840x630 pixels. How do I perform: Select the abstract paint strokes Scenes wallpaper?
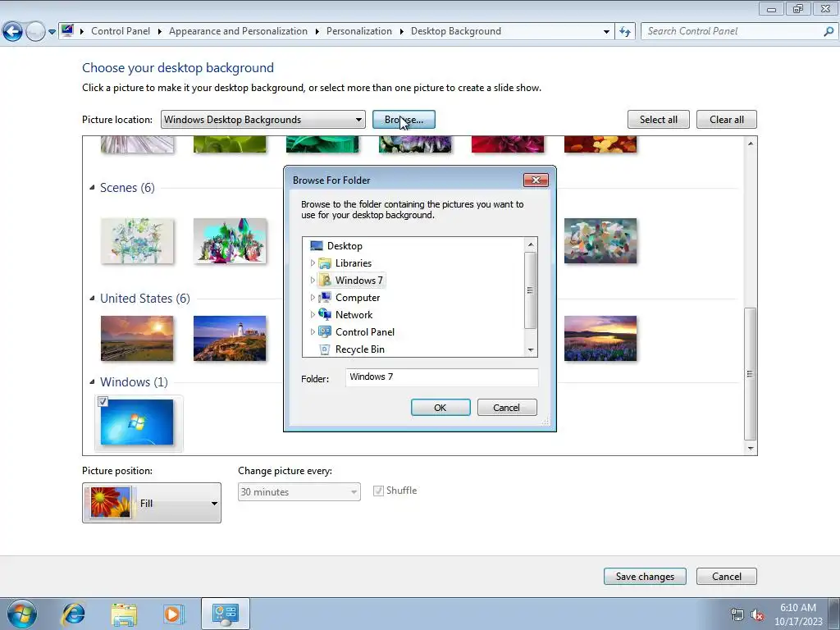600,240
